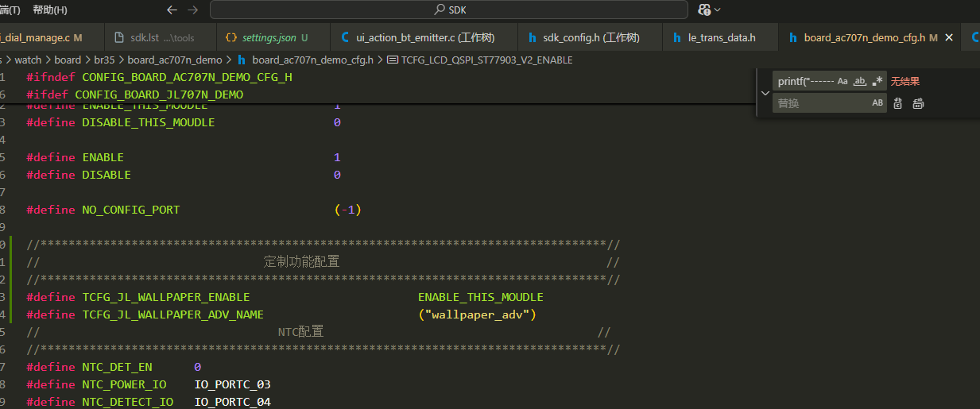Toggle regular expression search option

877,81
